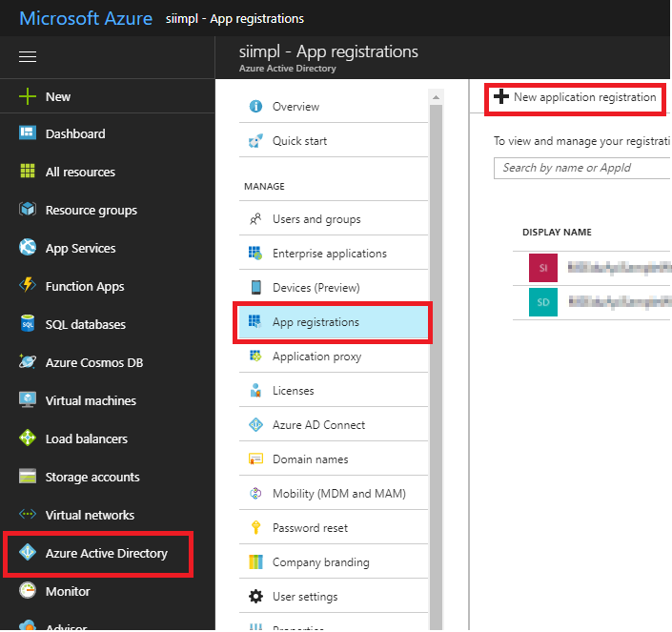This screenshot has height=632, width=672.
Task: Select Virtual machines label in sidebar
Action: [91, 400]
